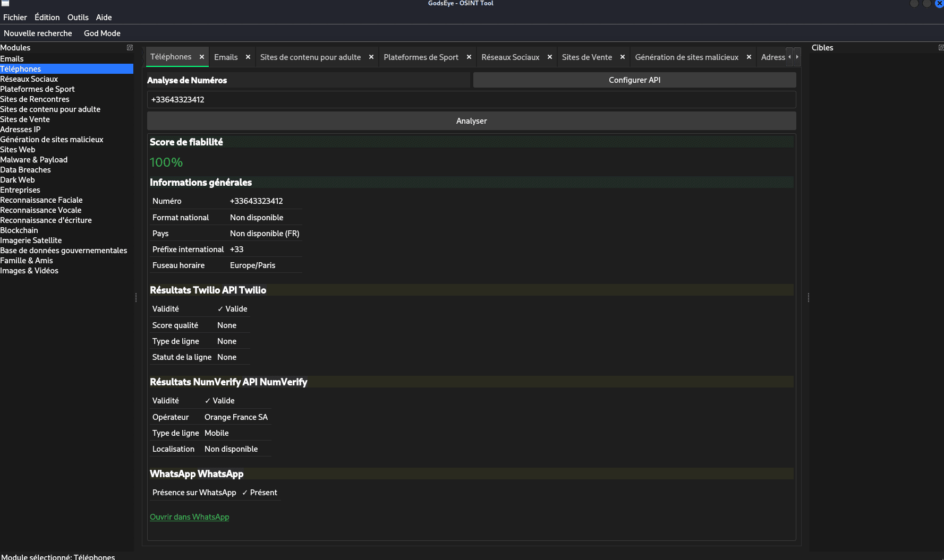Viewport: 944px width, 560px height.
Task: Switch to the Téléphones tab
Action: (x=171, y=57)
